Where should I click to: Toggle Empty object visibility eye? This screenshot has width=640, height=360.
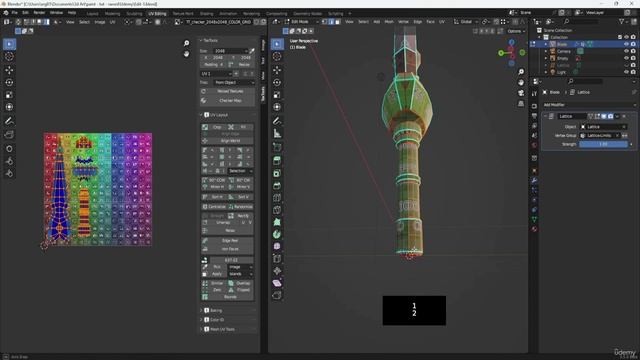[x=627, y=58]
